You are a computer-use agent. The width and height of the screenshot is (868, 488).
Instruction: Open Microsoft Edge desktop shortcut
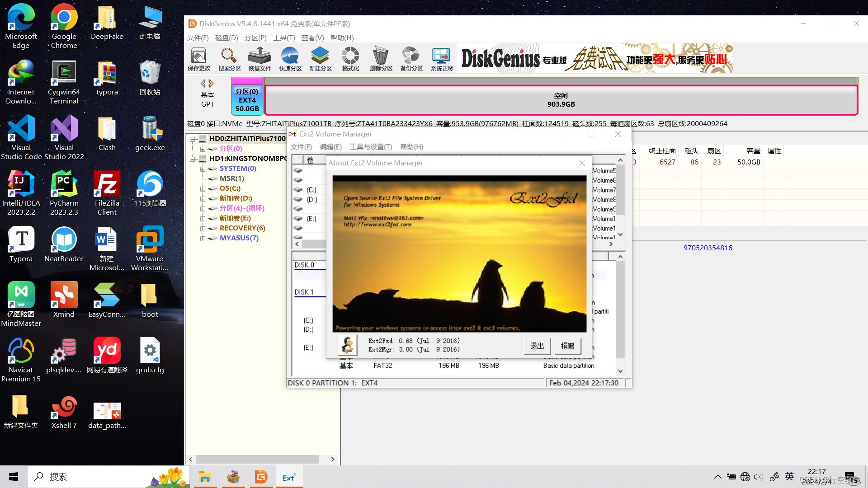click(x=21, y=26)
